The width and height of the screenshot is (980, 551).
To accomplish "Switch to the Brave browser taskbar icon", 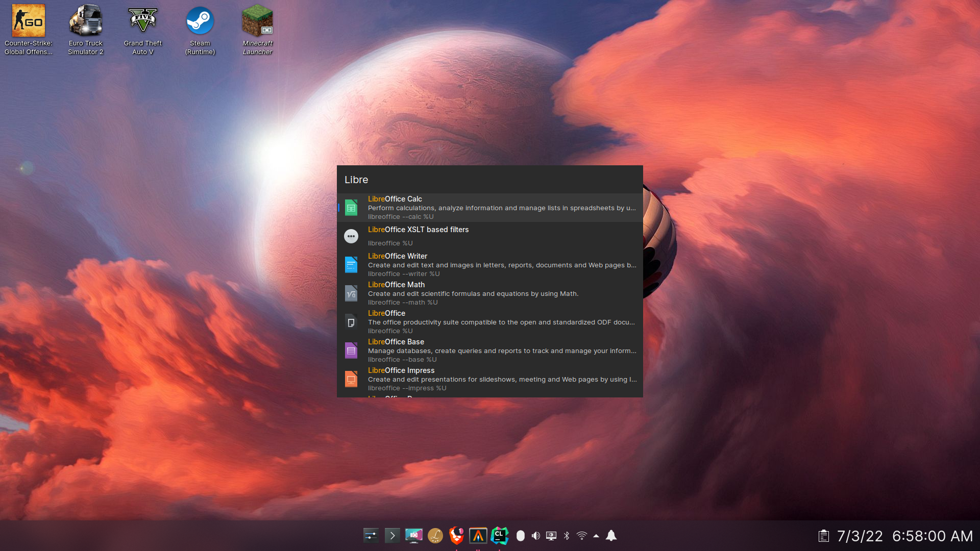I will (x=457, y=536).
